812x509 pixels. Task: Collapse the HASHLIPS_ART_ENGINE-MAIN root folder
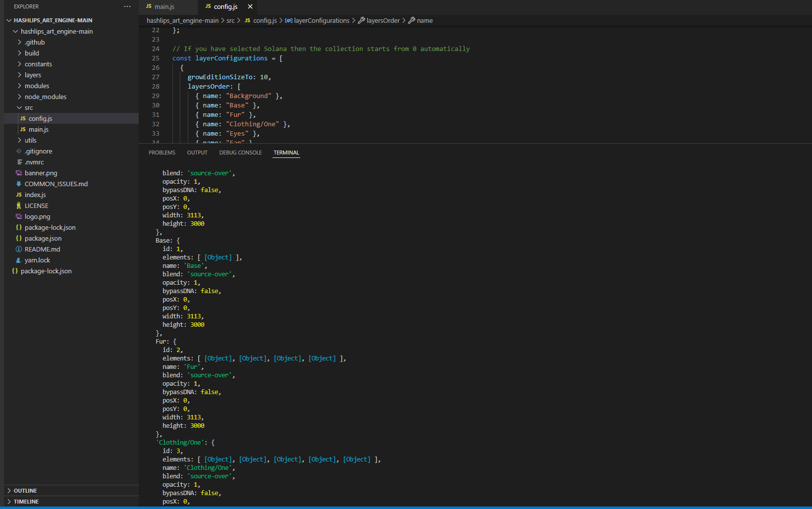(x=71, y=20)
